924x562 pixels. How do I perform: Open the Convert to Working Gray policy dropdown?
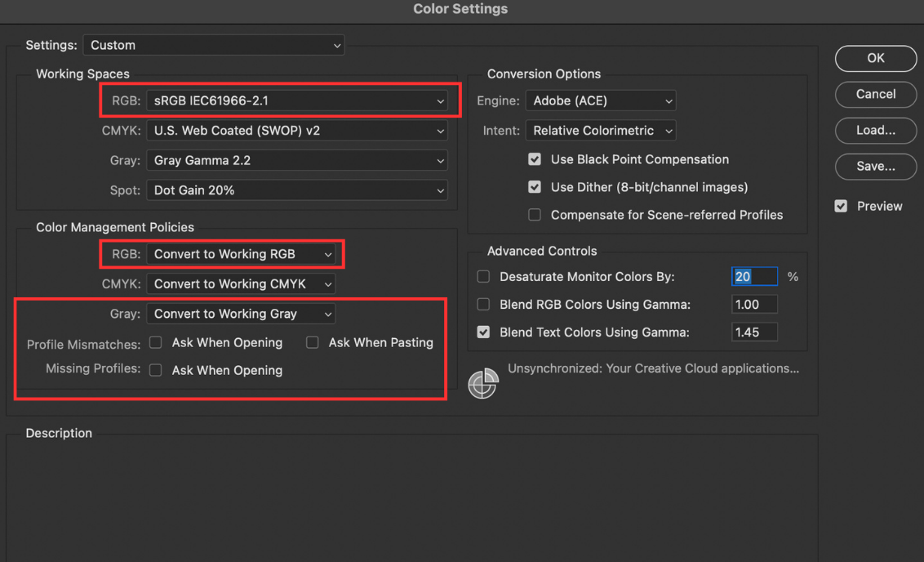click(x=241, y=314)
